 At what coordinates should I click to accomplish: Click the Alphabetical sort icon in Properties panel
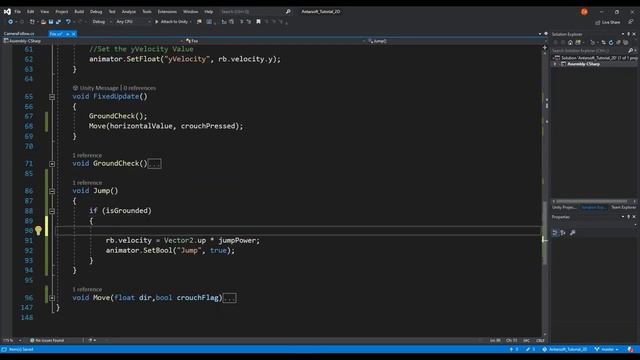[x=563, y=233]
